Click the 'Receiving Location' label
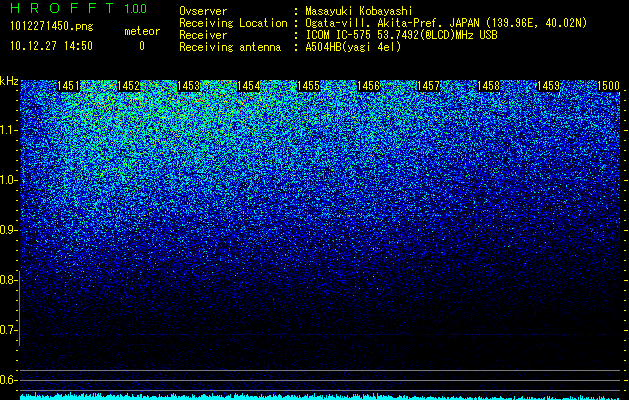This screenshot has height=400, width=629. tap(233, 23)
